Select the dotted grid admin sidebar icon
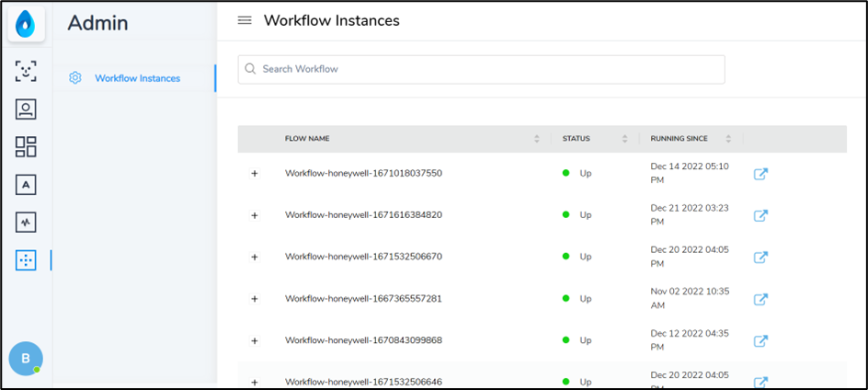The width and height of the screenshot is (868, 390). (x=26, y=259)
